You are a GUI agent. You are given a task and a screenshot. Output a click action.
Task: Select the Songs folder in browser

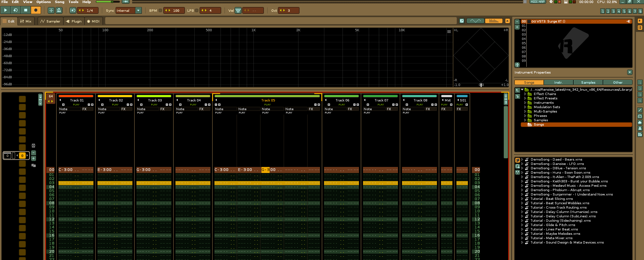(x=576, y=125)
